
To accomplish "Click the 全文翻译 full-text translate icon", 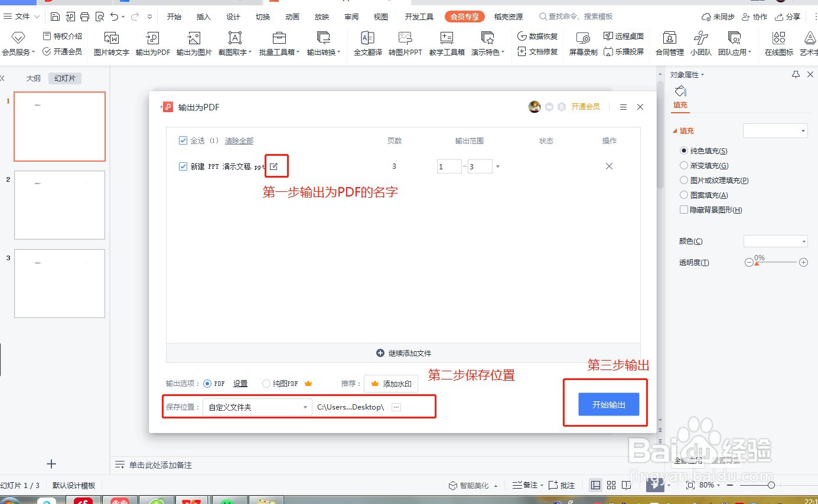I will point(367,44).
